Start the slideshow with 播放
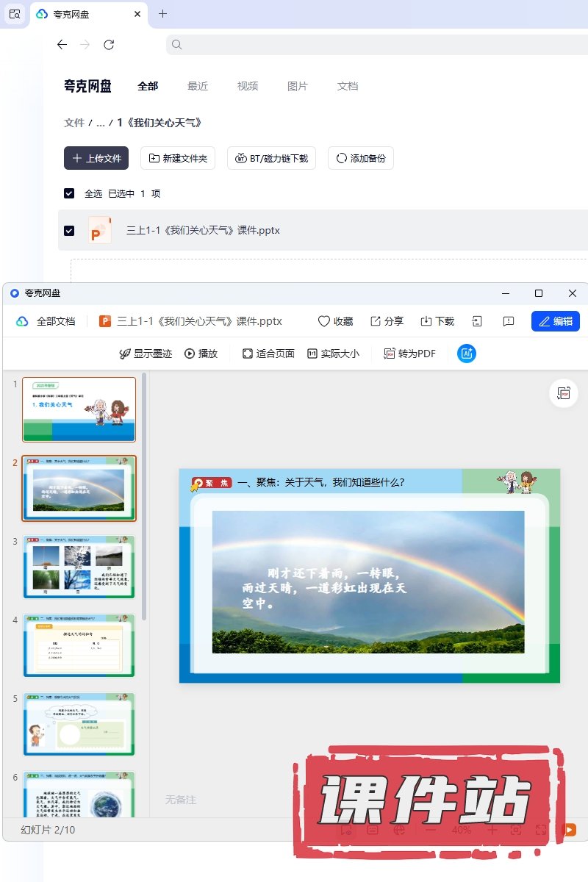 201,354
